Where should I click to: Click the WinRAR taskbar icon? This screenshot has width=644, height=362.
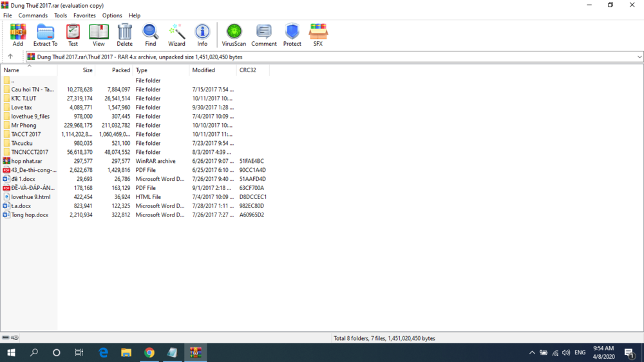tap(196, 352)
